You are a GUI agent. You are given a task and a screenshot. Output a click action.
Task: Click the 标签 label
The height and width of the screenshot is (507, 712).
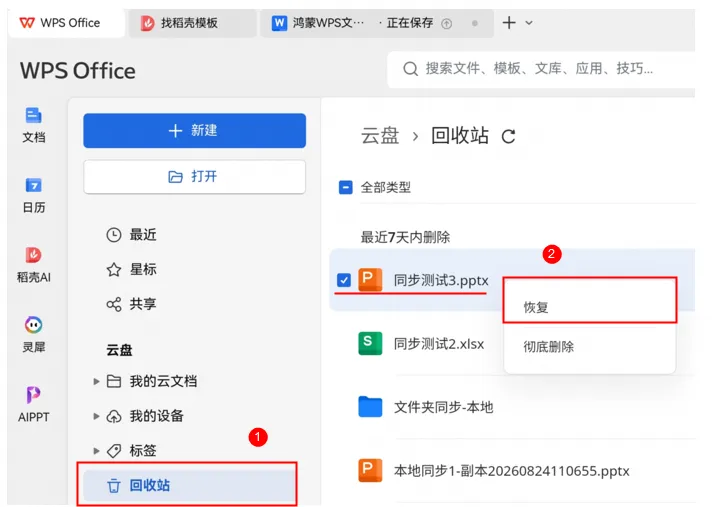coord(143,450)
